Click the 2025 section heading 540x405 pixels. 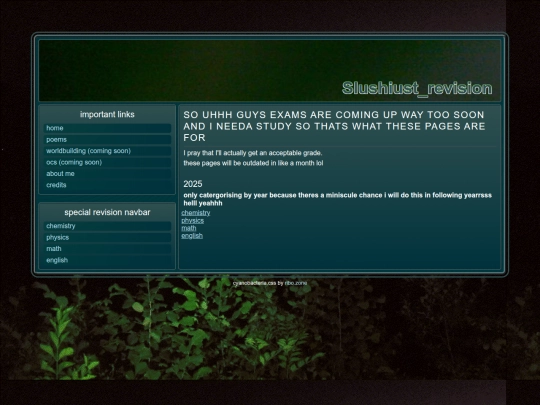pyautogui.click(x=193, y=184)
